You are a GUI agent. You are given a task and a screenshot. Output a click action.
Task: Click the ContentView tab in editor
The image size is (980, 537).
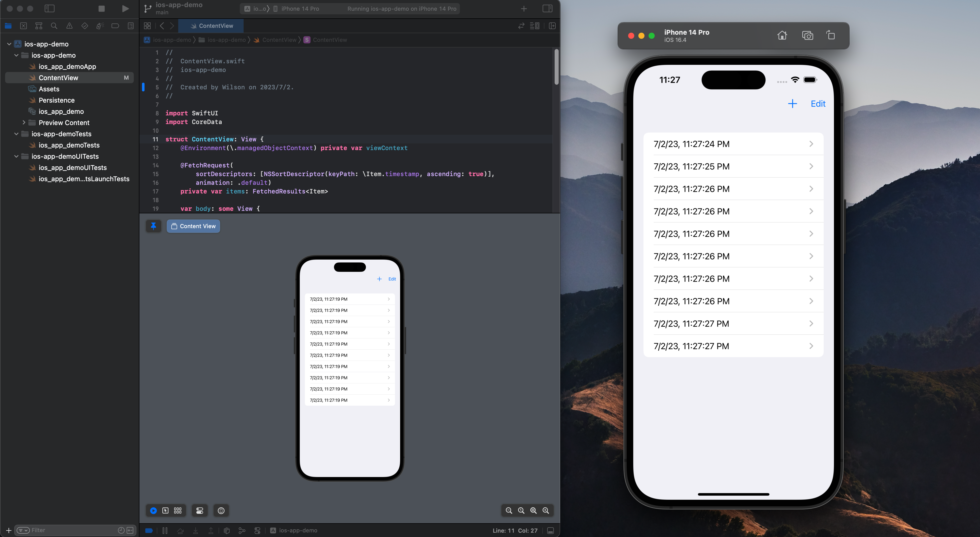click(211, 25)
